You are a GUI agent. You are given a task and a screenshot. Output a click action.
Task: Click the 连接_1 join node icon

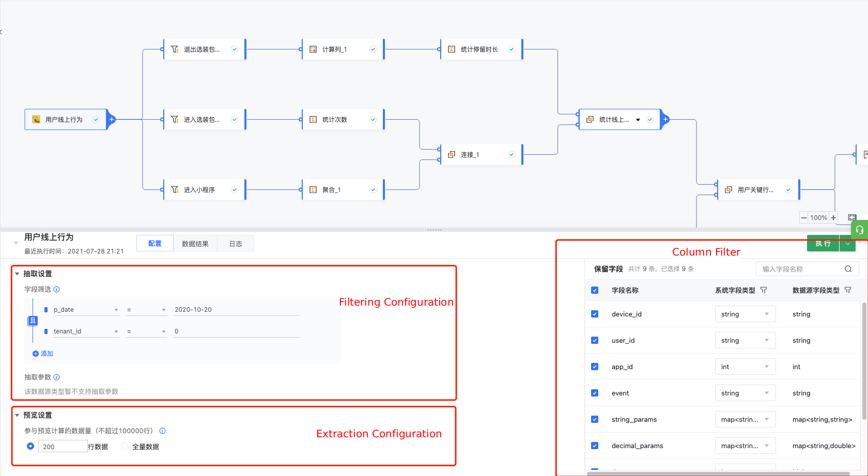coord(452,154)
